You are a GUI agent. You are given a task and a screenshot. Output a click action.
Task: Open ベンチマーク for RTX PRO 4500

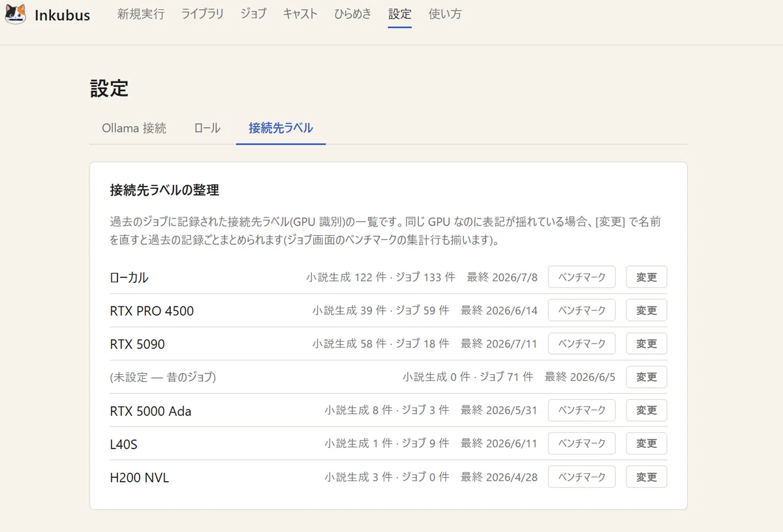[581, 310]
